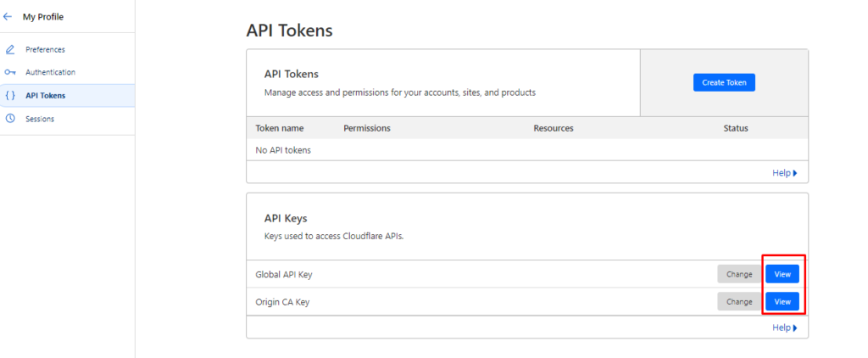Screen dimensions: 868x358
Task: Click the API Tokens curly braces icon
Action: point(10,96)
